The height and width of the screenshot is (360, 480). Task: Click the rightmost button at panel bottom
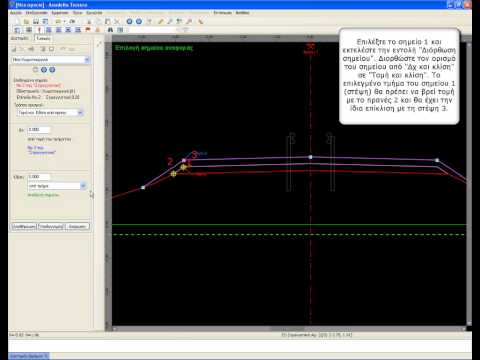tap(77, 227)
